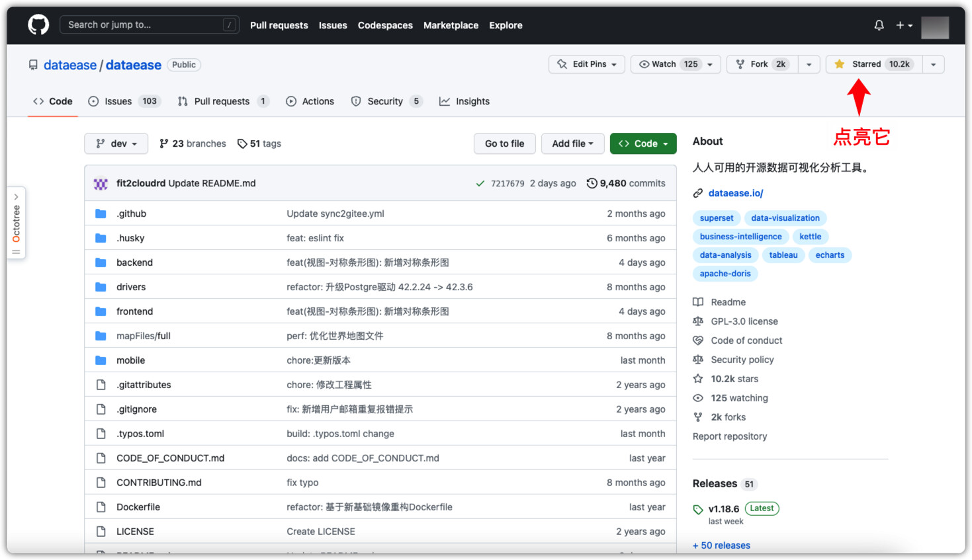
Task: Open the frontend folder icon
Action: (101, 311)
